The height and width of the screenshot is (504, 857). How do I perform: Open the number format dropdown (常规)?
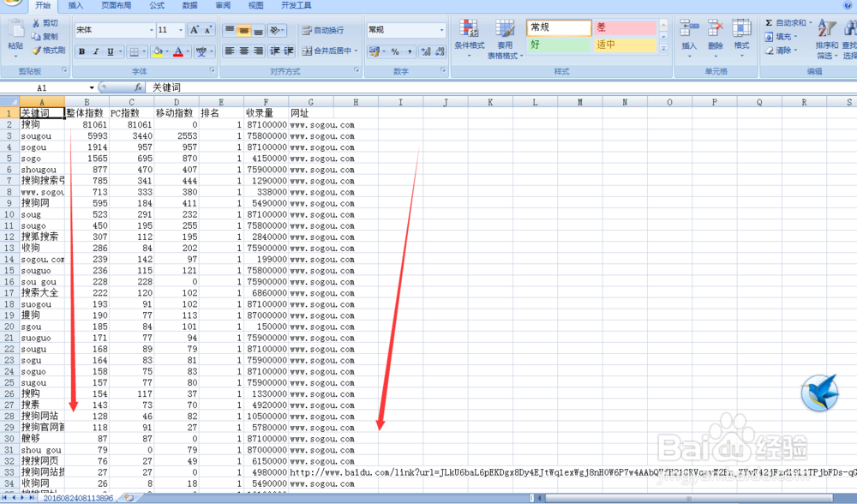[x=441, y=30]
